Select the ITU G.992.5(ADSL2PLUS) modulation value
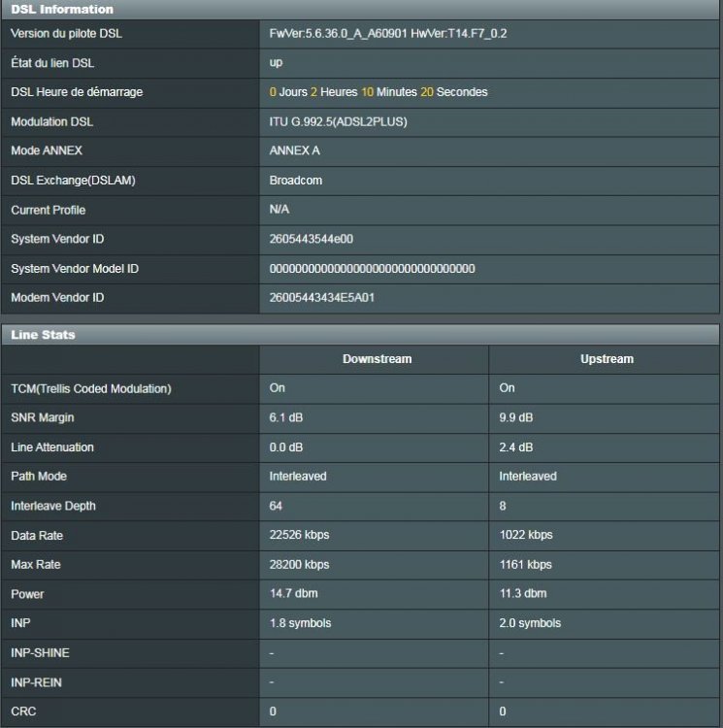 [x=338, y=122]
